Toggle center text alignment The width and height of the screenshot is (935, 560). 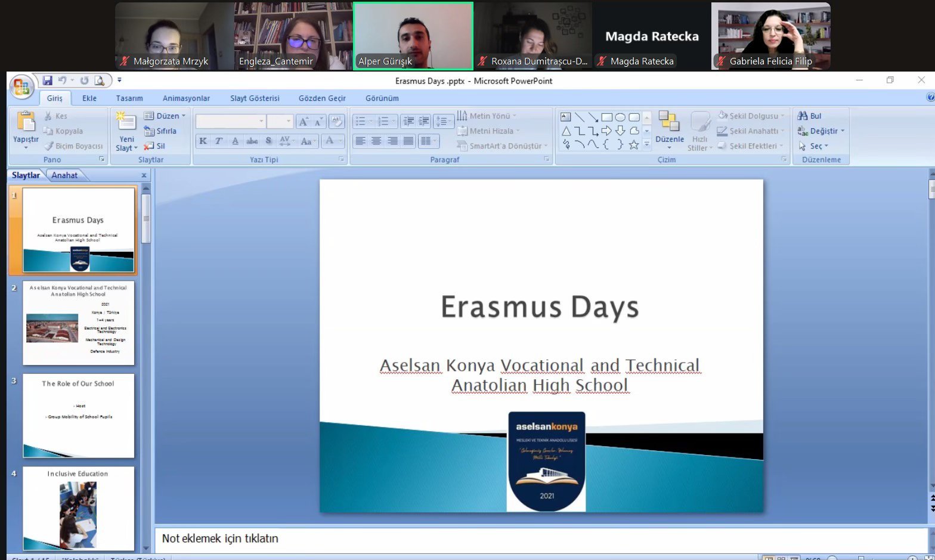click(x=376, y=141)
